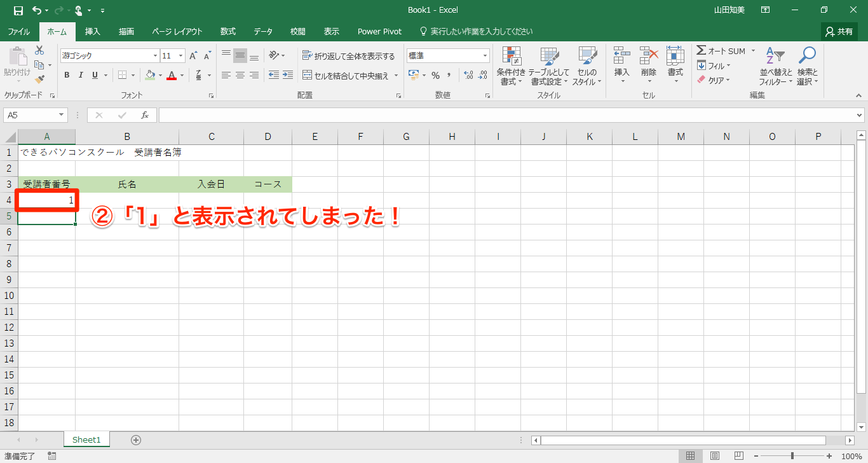Cut the selection with scissors icon
Viewport: 868px width, 463px height.
[39, 50]
